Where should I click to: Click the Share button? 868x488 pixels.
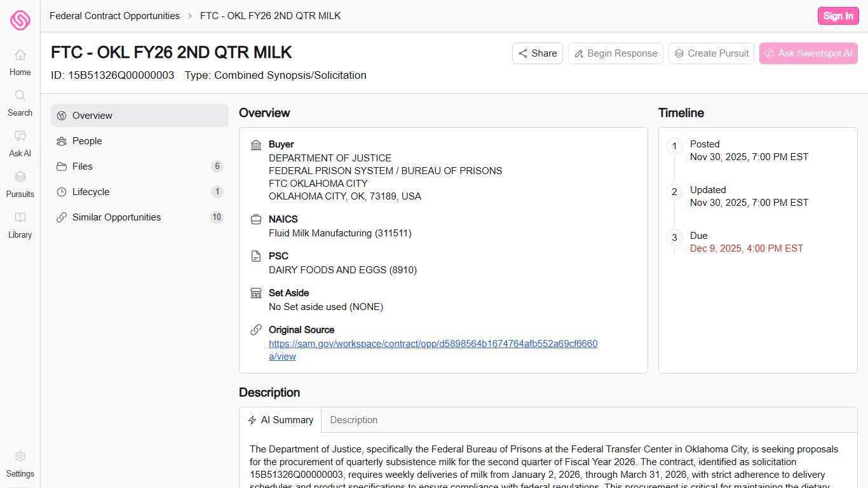tap(538, 53)
